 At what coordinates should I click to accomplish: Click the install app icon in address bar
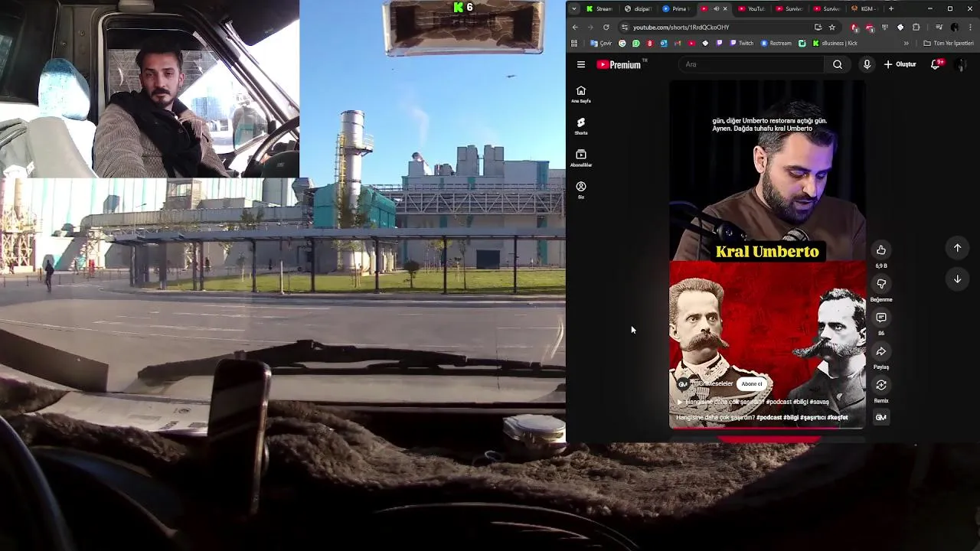(818, 28)
